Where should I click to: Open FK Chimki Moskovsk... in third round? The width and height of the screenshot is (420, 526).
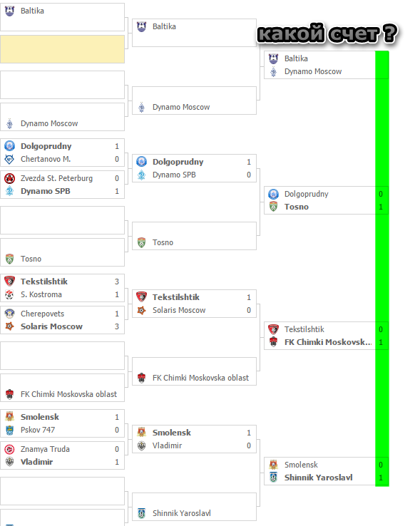click(x=328, y=342)
